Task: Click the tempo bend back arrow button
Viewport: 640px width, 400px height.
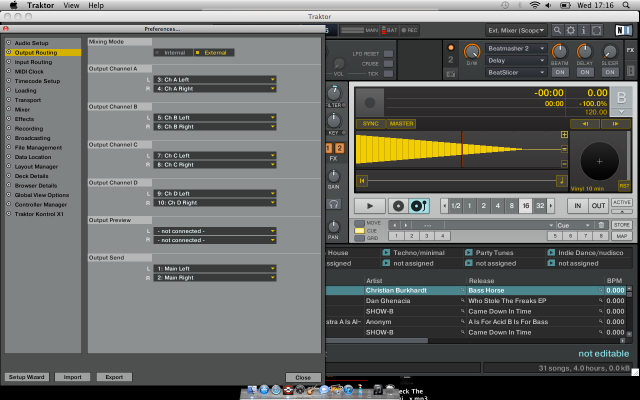Action: pos(585,124)
